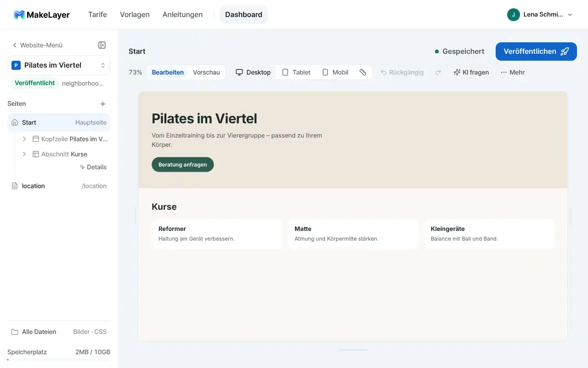Viewport: 588px width, 368px height.
Task: Expand the Abschnitt Kurse tree row
Action: click(24, 154)
